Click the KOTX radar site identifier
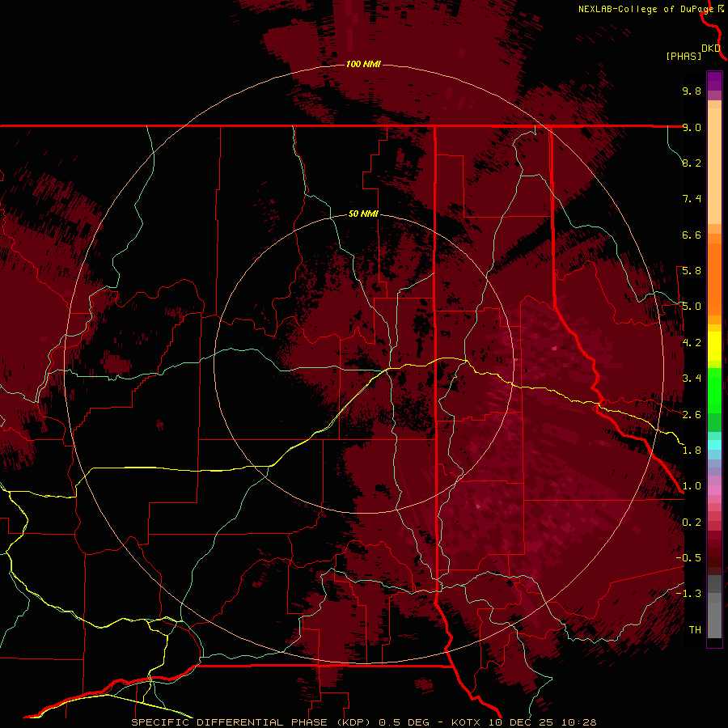728x728 pixels. tap(467, 722)
